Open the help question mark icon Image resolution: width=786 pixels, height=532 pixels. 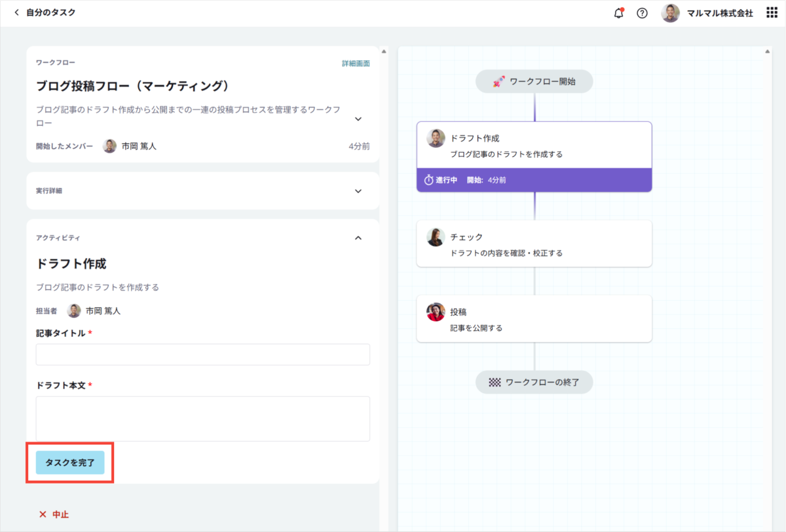642,13
